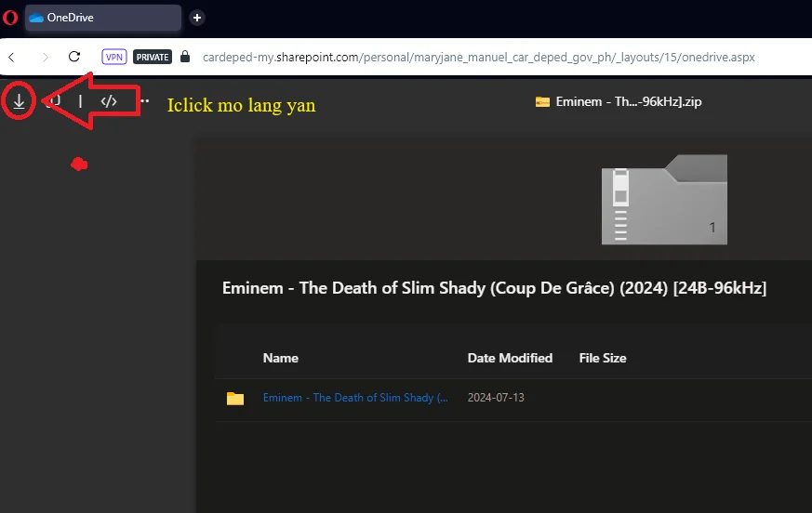
Task: Click the PRIVATE mode badge
Action: pos(153,57)
